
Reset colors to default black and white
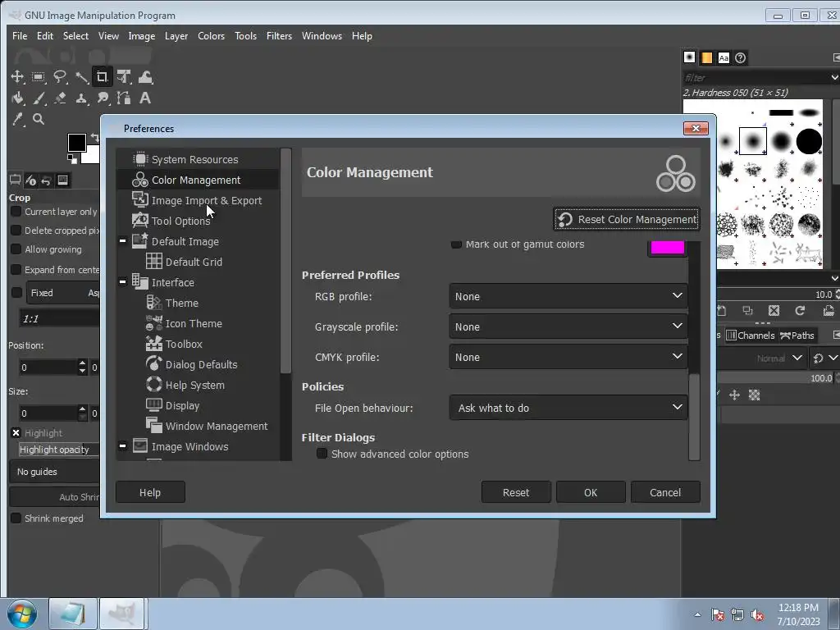(x=72, y=158)
